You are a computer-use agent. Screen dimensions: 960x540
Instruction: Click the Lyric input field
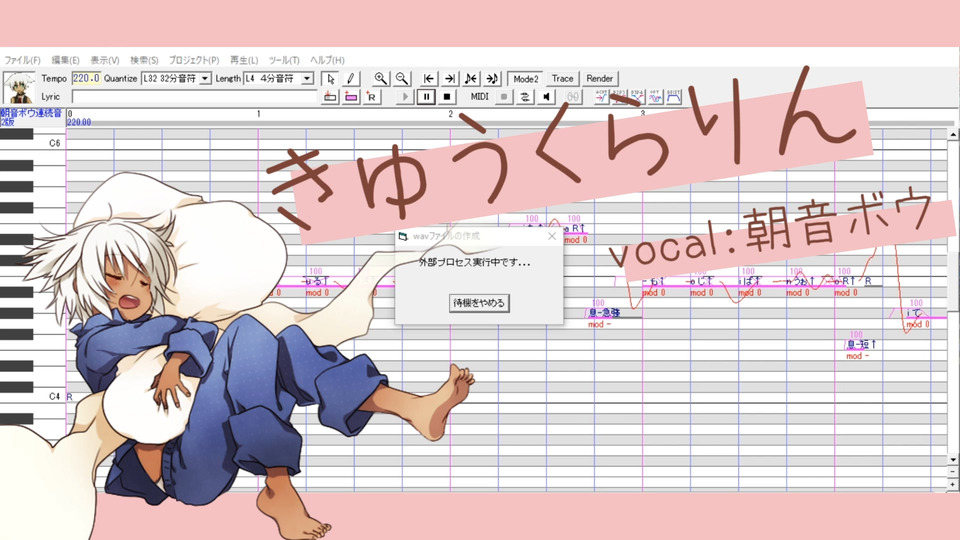195,97
